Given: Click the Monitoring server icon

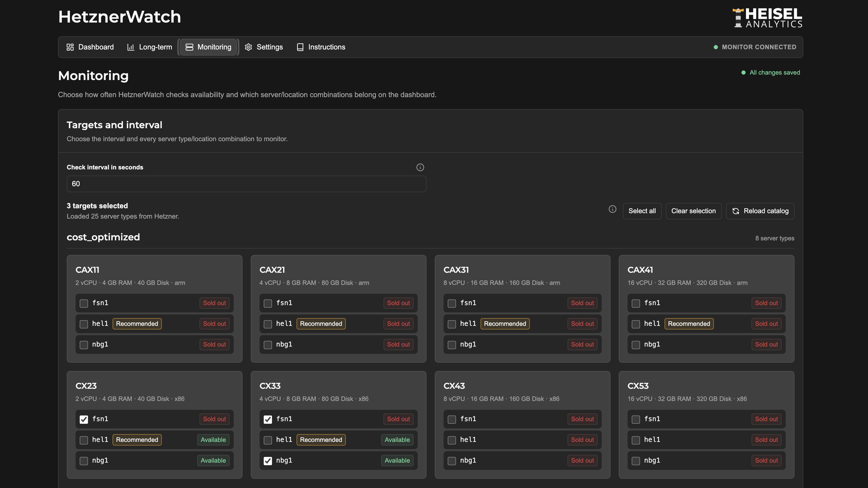Looking at the screenshot, I should 189,47.
